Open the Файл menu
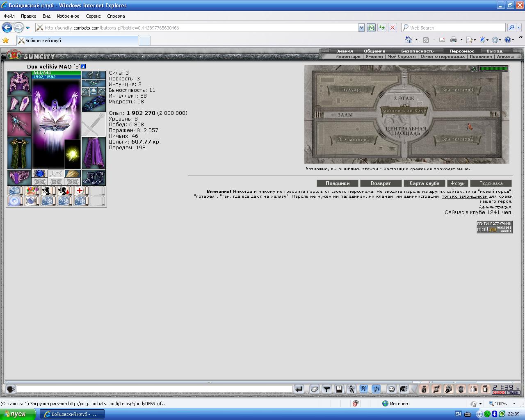Viewport: 525px width, 420px height. coord(9,16)
